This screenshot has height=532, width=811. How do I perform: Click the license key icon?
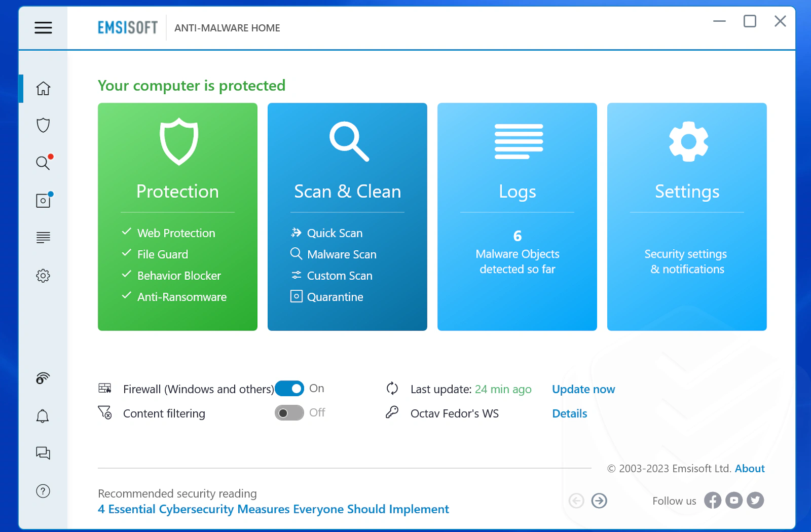392,412
